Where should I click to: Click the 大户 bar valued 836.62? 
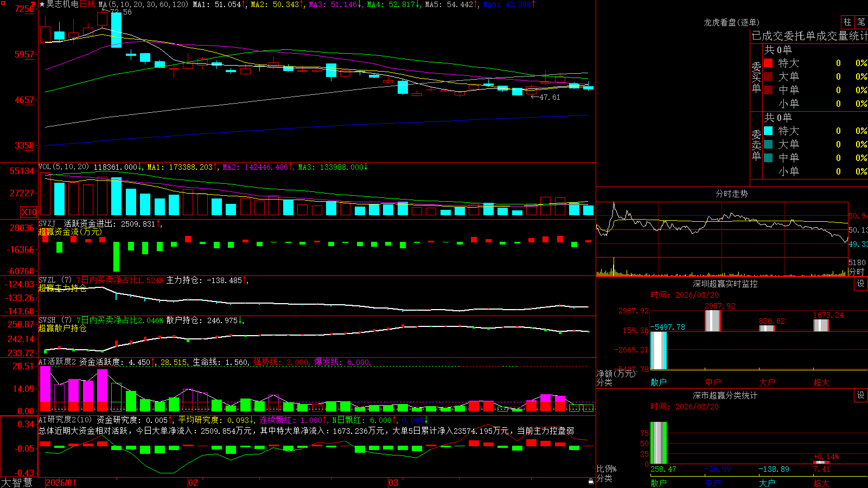point(767,328)
